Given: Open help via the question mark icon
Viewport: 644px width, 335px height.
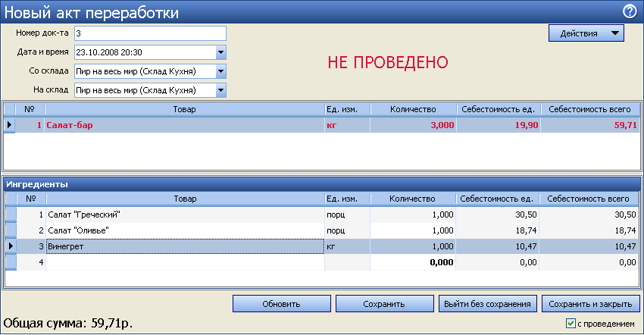Looking at the screenshot, I should [630, 11].
